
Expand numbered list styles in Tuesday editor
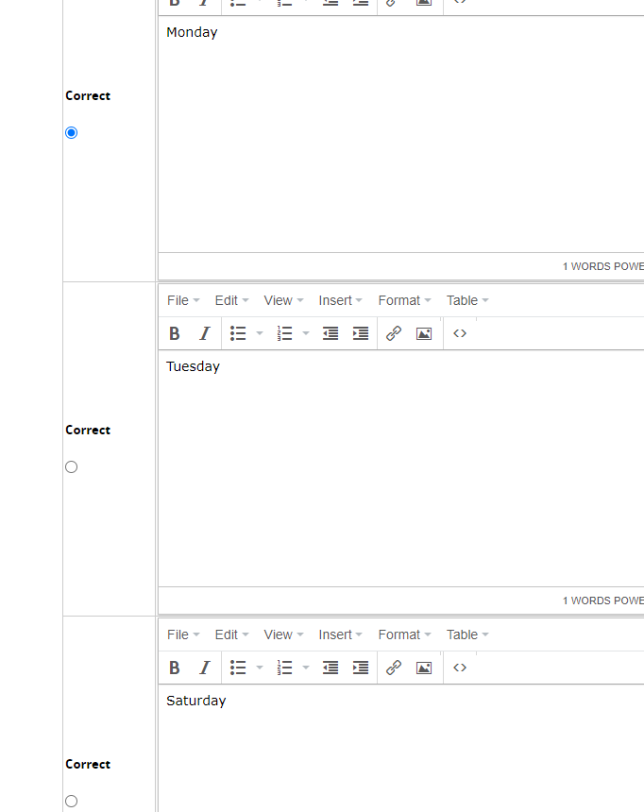(306, 333)
